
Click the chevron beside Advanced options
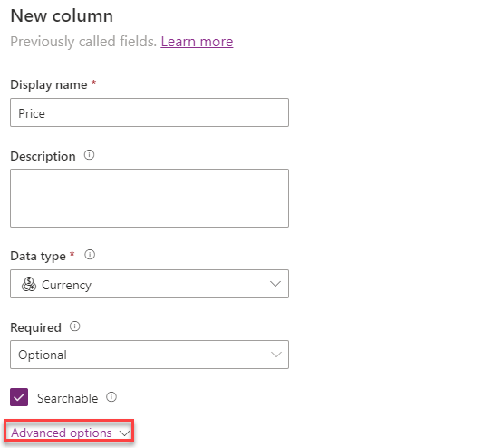tap(124, 433)
